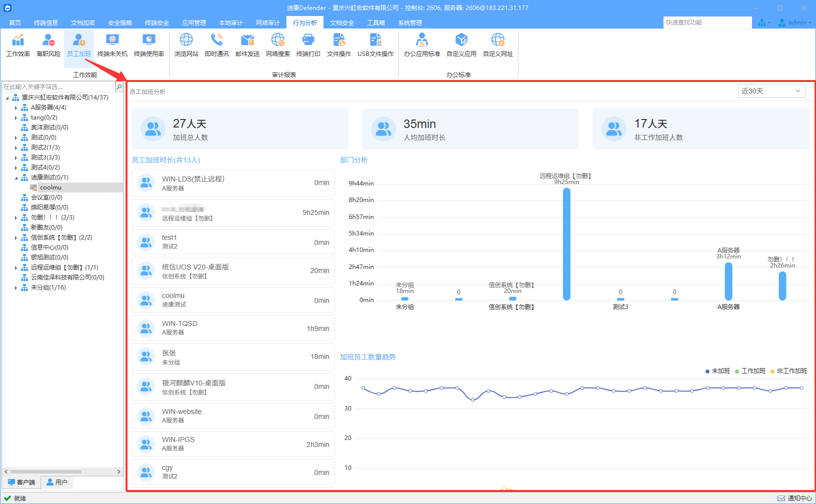This screenshot has height=504, width=816.
Task: Open the WIN-LDS(禁止远程) employee card
Action: 233,183
